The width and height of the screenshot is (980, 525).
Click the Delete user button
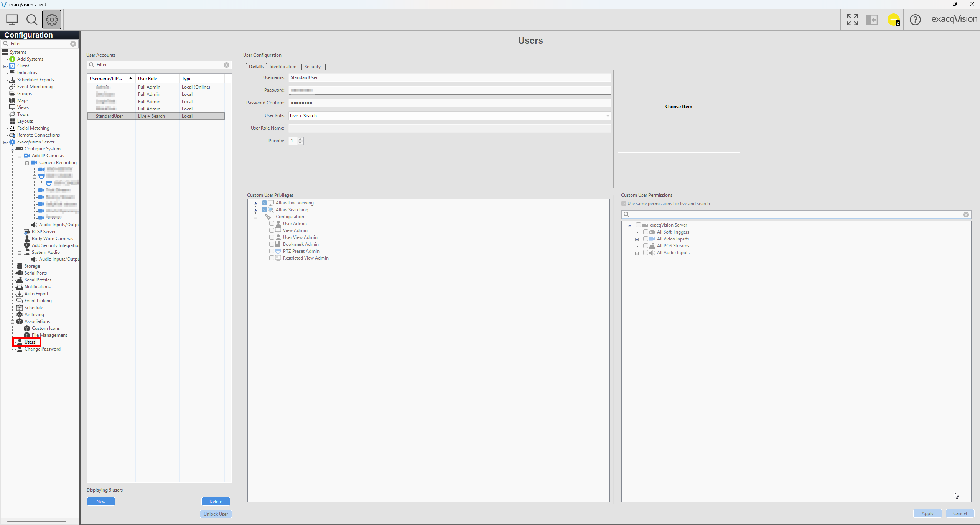click(216, 501)
